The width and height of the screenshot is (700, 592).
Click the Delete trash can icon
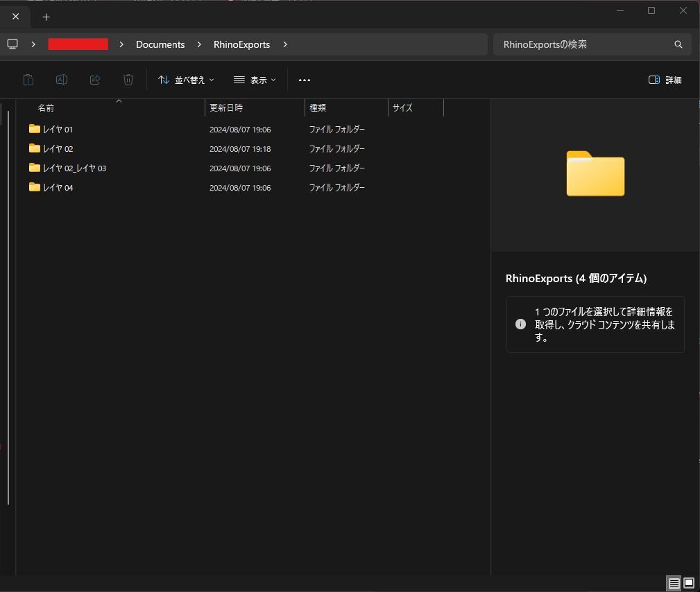click(128, 80)
